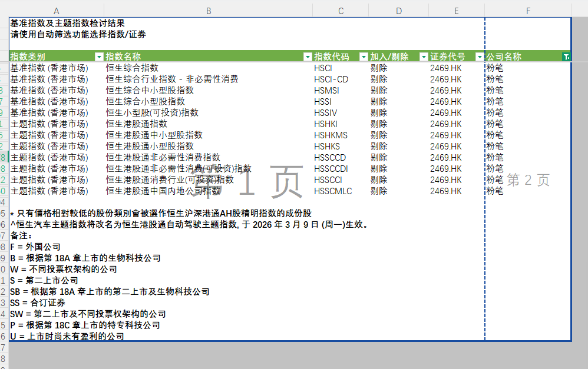
Task: Select column E header
Action: tap(457, 11)
